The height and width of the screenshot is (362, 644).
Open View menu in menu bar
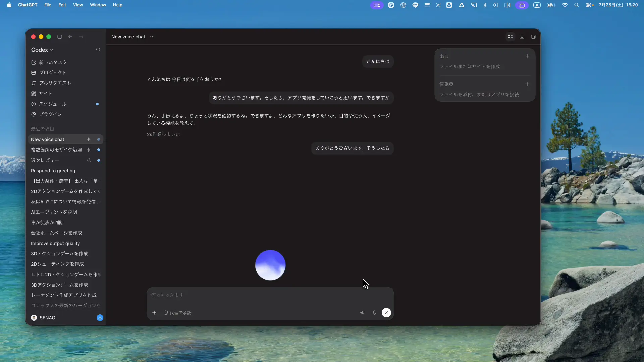78,5
